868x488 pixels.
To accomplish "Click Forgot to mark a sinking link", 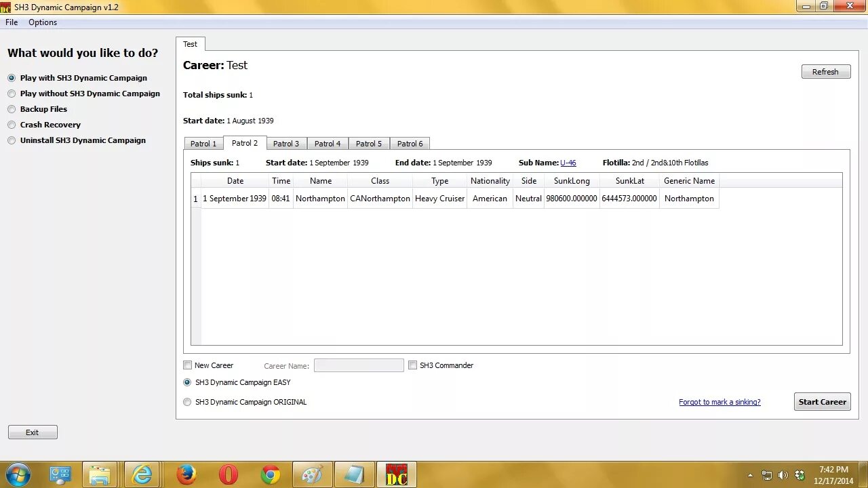I will (719, 401).
